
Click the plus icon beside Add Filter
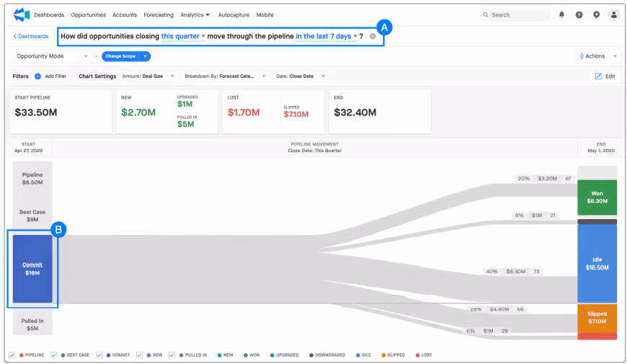[x=37, y=76]
